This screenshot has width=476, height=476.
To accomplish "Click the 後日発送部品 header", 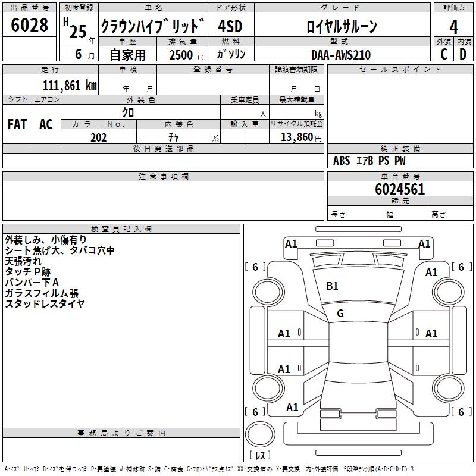I will click(x=163, y=148).
